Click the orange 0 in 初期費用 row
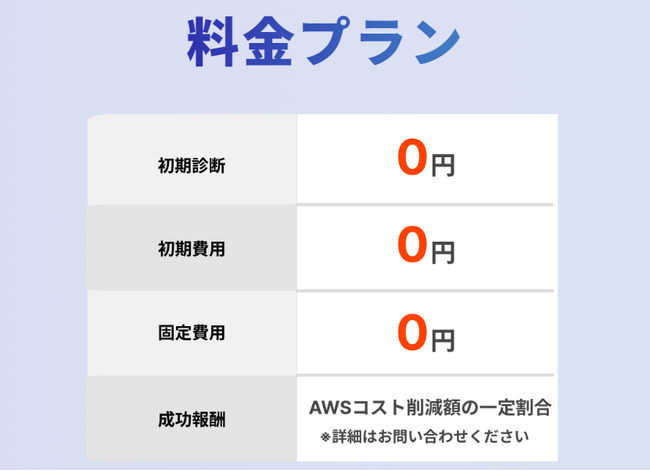 click(413, 246)
